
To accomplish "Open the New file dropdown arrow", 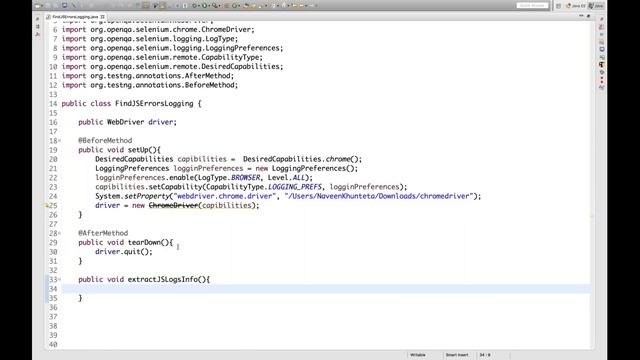I will [x=42, y=6].
